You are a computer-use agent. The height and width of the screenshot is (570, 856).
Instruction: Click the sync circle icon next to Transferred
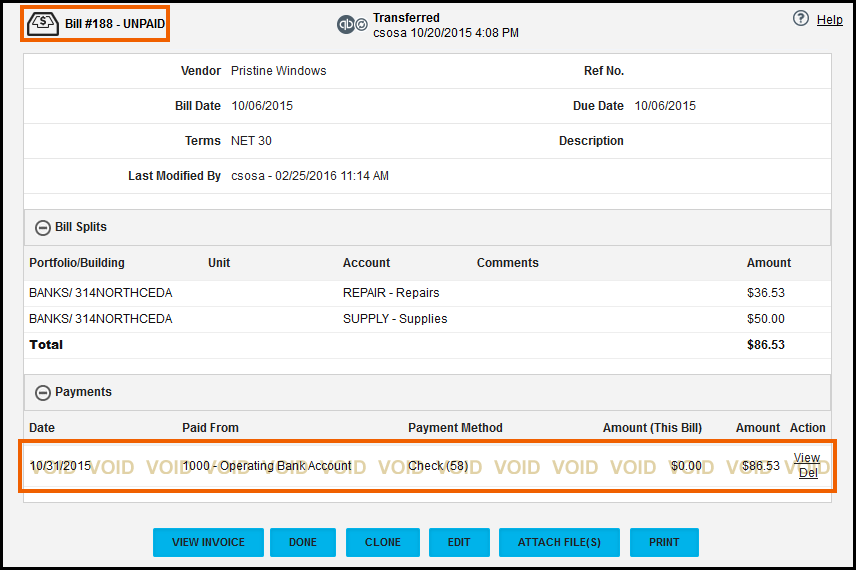point(361,25)
